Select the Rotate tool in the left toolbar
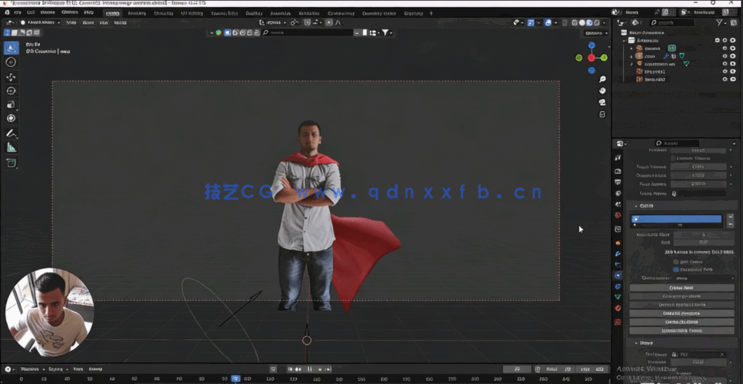Viewport: 743px width, 384px height. click(11, 91)
